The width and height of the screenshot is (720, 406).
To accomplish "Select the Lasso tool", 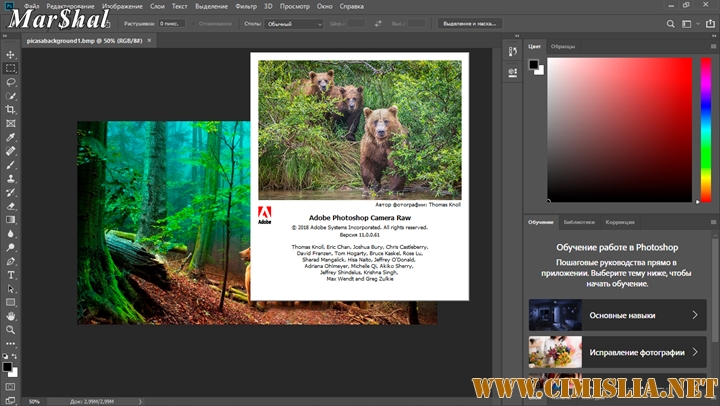I will coord(11,81).
